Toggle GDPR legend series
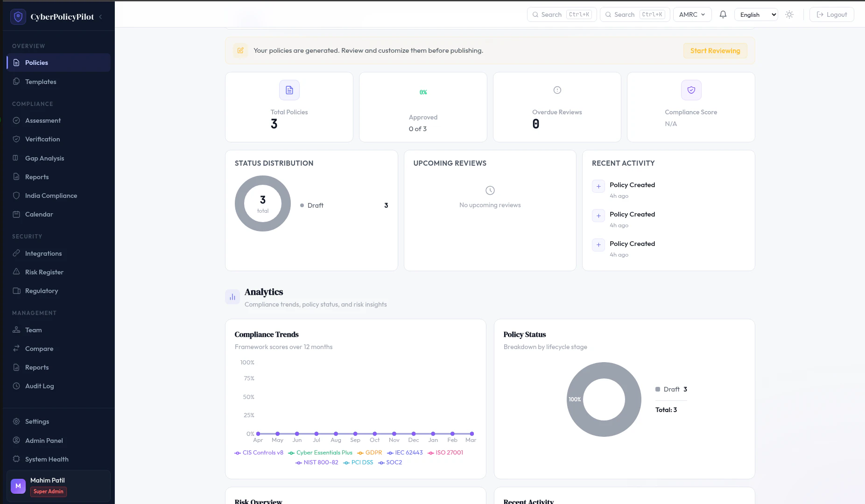865x504 pixels. [x=370, y=453]
